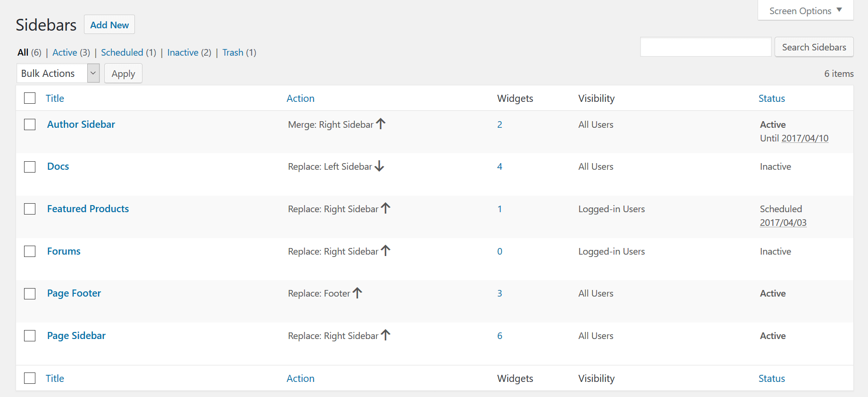Check the select-all box in table header

(30, 98)
